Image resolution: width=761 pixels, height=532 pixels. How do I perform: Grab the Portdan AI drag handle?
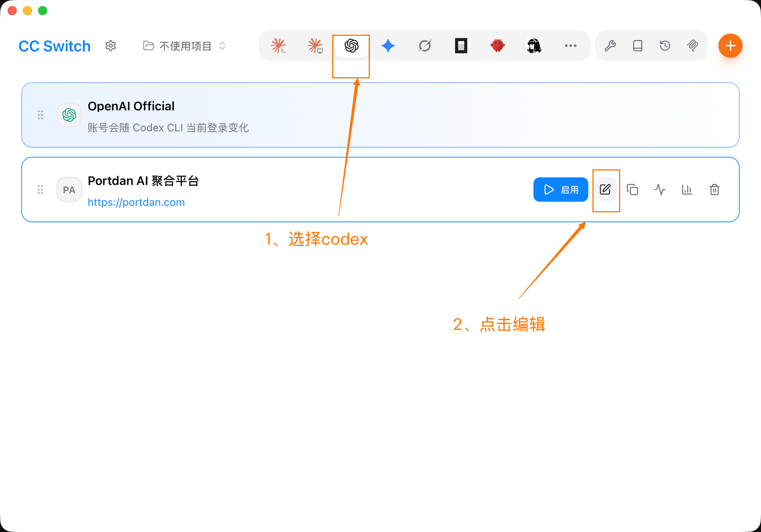(x=40, y=190)
